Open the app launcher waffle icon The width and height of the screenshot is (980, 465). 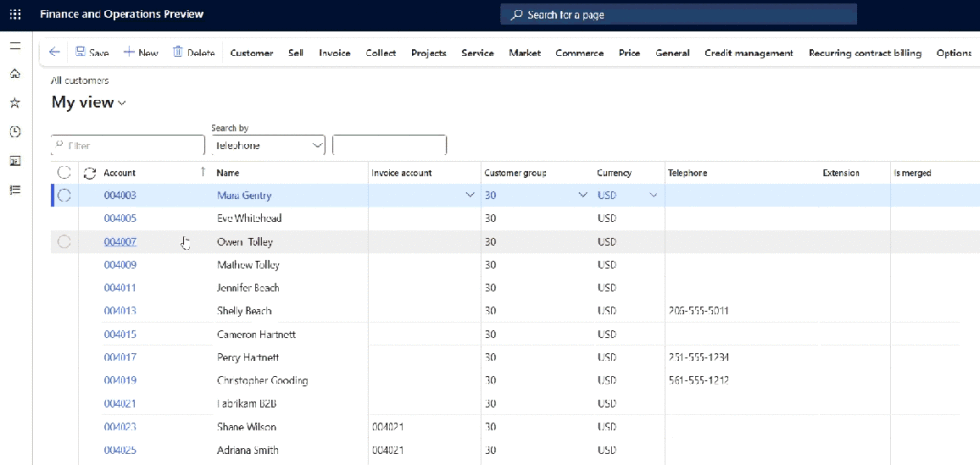(14, 15)
